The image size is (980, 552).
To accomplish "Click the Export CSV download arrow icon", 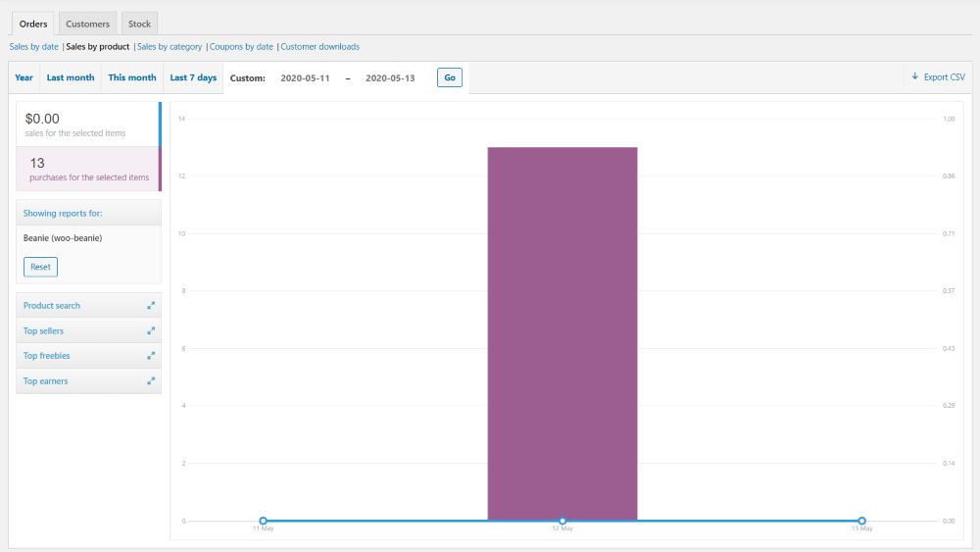I will (x=915, y=76).
